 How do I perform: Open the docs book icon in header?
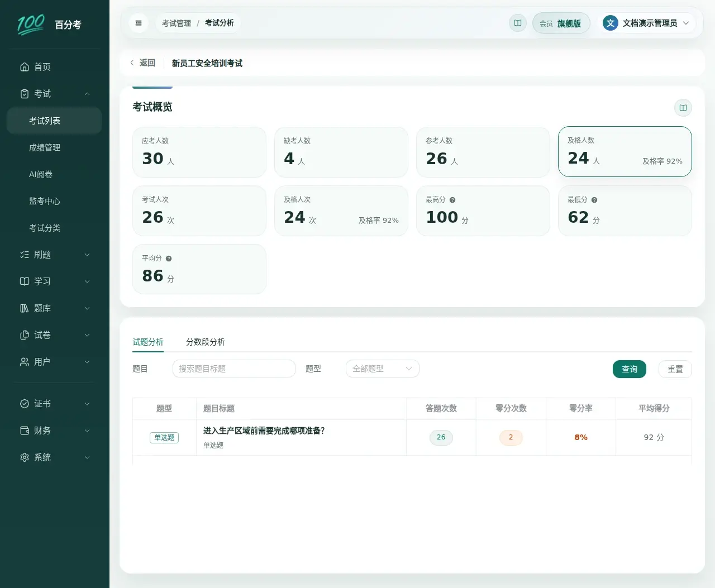(518, 23)
